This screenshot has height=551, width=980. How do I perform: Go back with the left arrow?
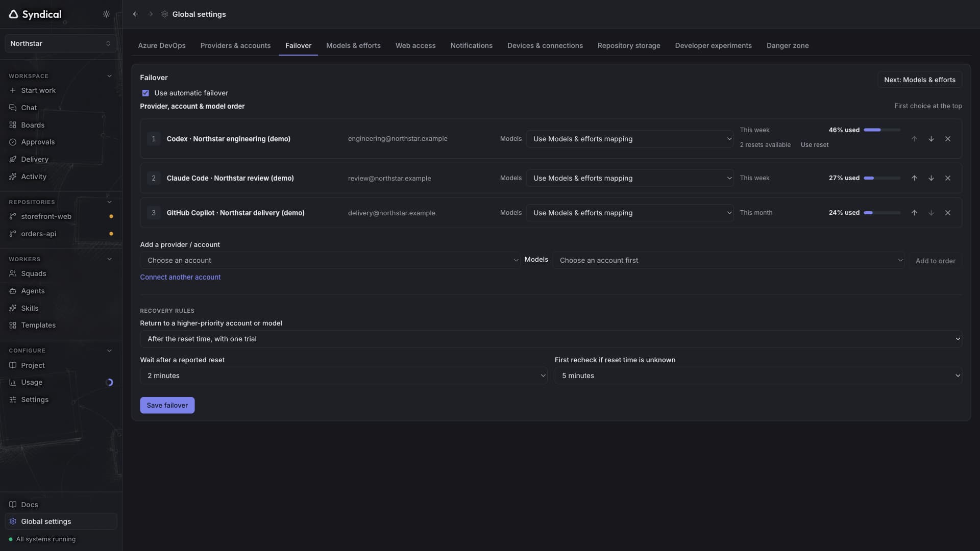coord(136,14)
